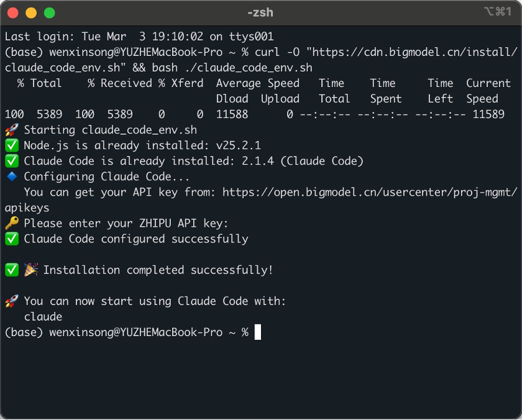Click the blue diamond next to "Configuring Claude Code"
522x420 pixels.
[11, 176]
